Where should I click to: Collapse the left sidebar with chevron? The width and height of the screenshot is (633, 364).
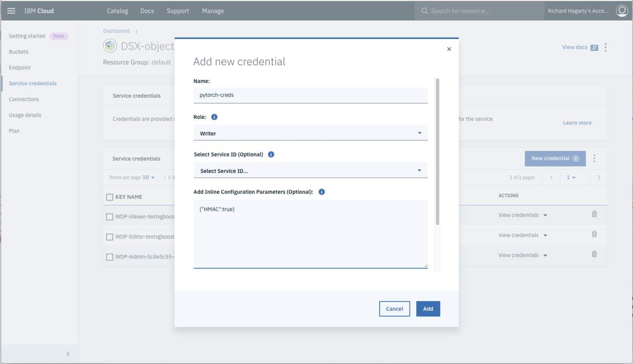click(68, 354)
